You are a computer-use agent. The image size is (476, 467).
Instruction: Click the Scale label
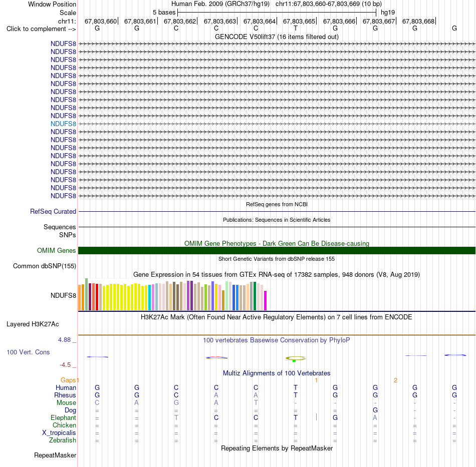pos(68,13)
